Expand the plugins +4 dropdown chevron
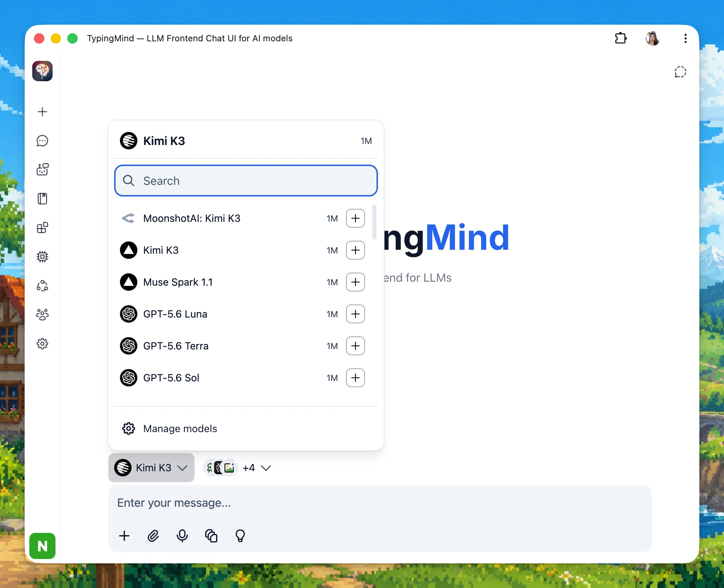The width and height of the screenshot is (724, 588). (266, 468)
